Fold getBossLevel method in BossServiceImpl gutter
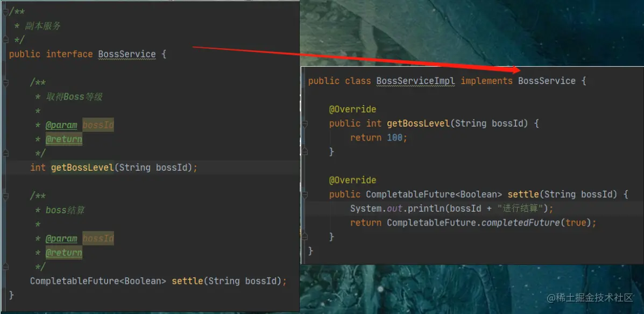Screen dimensions: 644x314 305,123
